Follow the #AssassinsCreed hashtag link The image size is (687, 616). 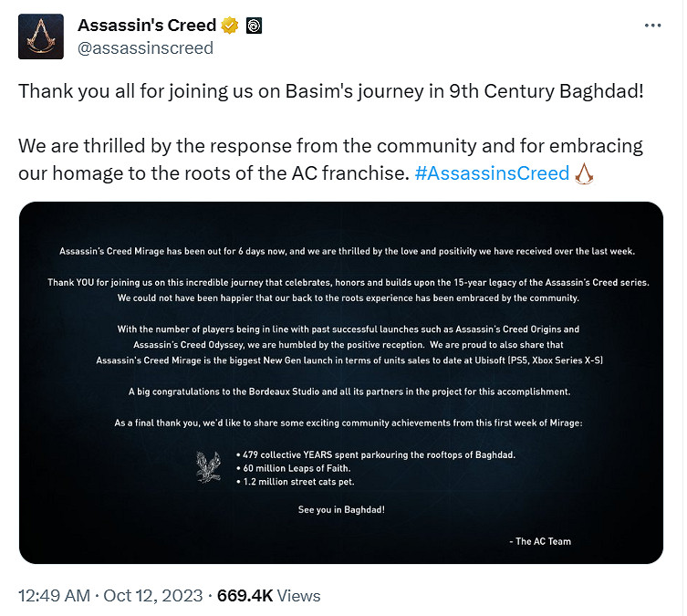pos(492,172)
